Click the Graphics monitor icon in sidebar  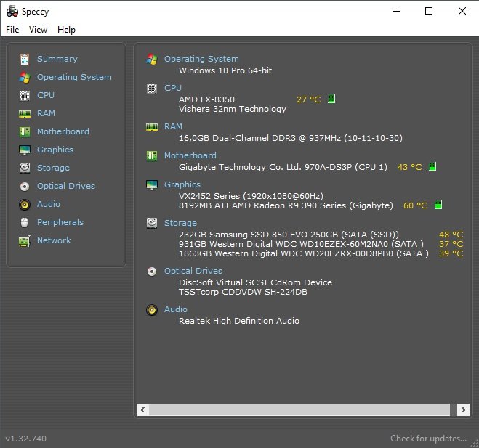tap(25, 150)
